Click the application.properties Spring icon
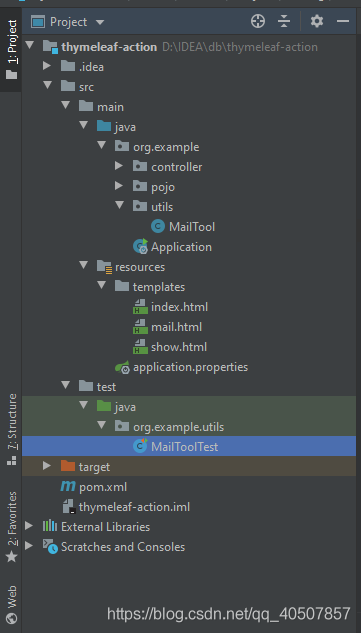 pyautogui.click(x=122, y=367)
